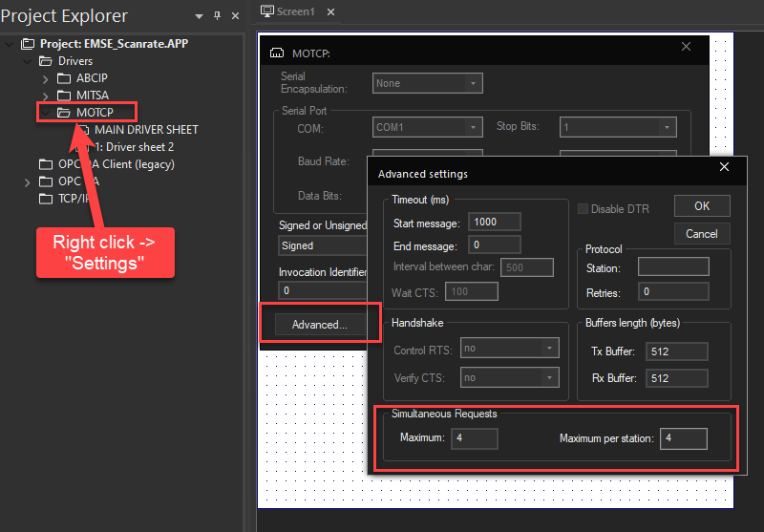Open Advanced... settings button

tap(320, 325)
